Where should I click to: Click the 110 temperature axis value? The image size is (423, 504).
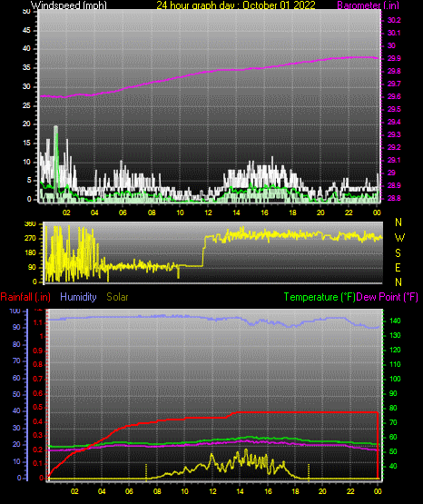tap(395, 364)
